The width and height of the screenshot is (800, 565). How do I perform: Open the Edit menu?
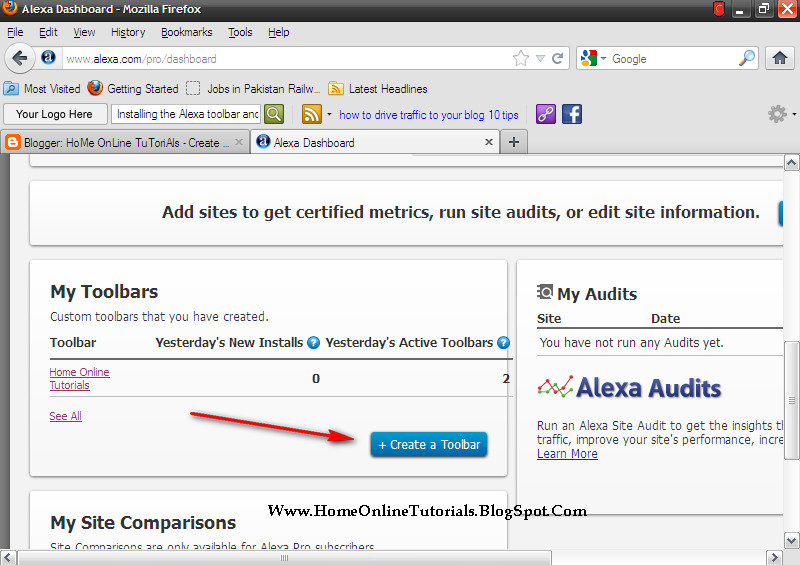coord(48,32)
